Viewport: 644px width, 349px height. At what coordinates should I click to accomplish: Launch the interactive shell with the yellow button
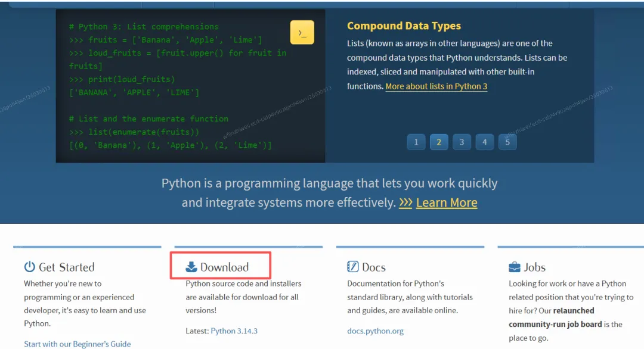click(302, 32)
